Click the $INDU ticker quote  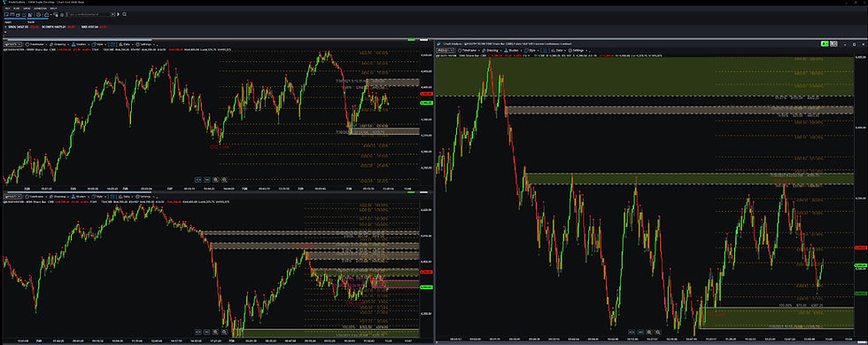(x=23, y=27)
